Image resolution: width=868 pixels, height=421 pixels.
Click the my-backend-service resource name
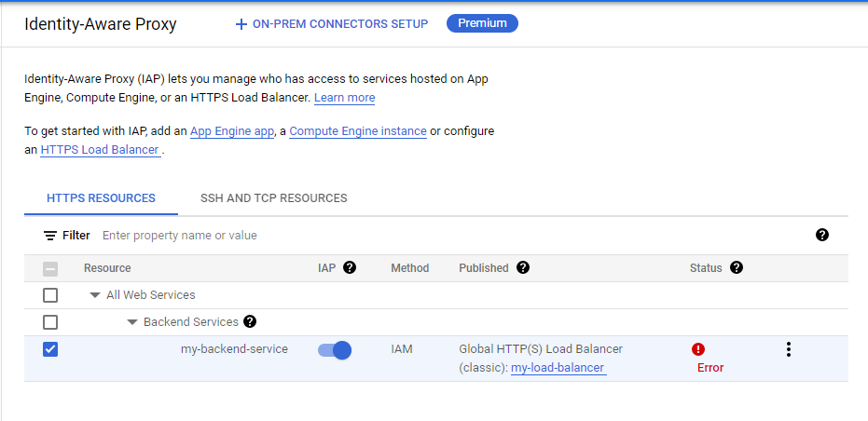tap(234, 349)
